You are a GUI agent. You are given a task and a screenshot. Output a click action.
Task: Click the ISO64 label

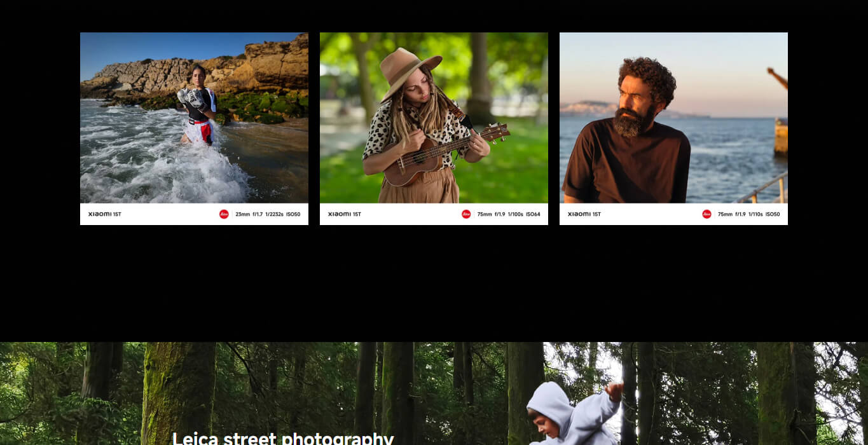[x=533, y=214]
